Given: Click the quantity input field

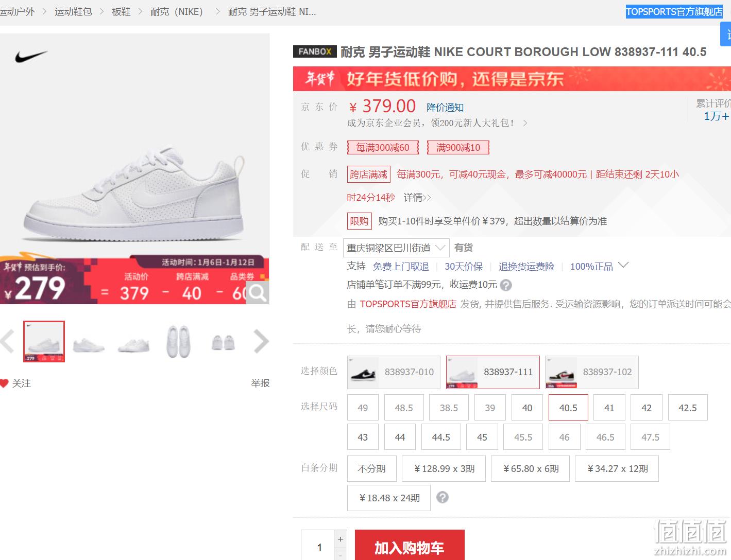Looking at the screenshot, I should [x=317, y=546].
